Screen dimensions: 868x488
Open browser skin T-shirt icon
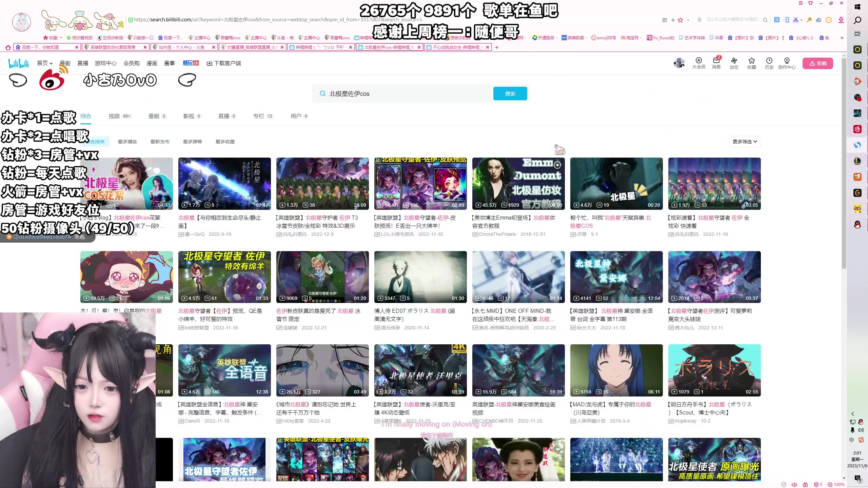810,3
